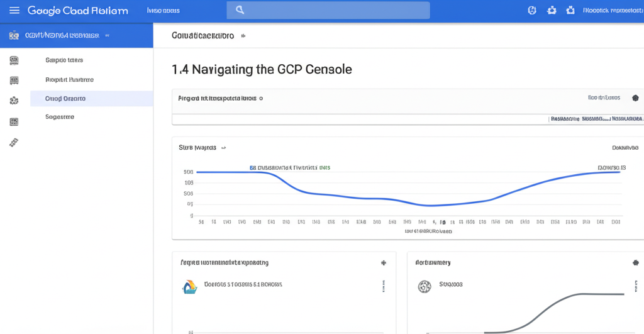Expand the arrow next to chart card title
The width and height of the screenshot is (644, 334).
click(x=223, y=148)
